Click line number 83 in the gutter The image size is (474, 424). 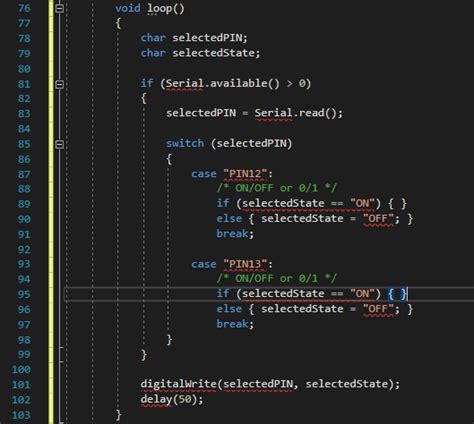tap(24, 114)
